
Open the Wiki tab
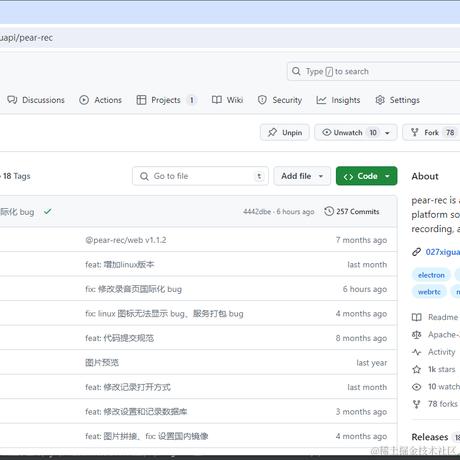227,100
